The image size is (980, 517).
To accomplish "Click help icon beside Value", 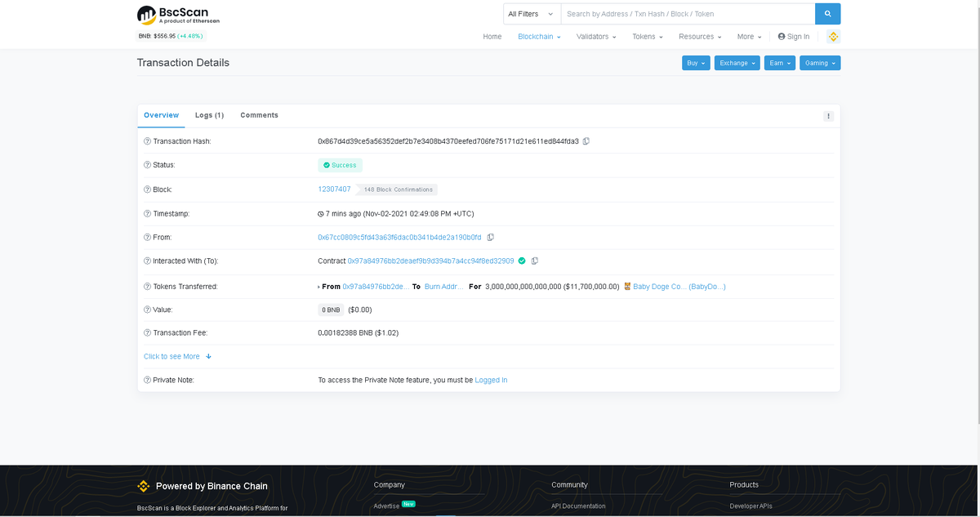I will 147,310.
